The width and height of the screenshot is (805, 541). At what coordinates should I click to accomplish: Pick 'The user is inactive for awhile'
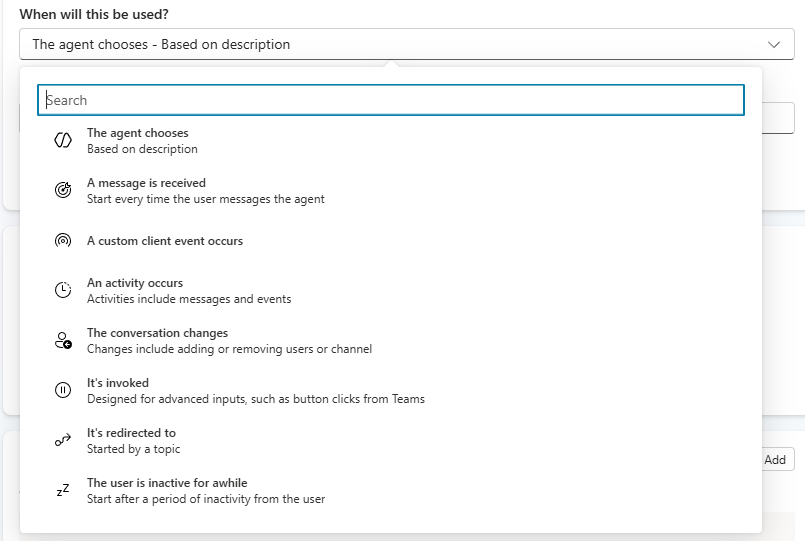click(x=391, y=491)
